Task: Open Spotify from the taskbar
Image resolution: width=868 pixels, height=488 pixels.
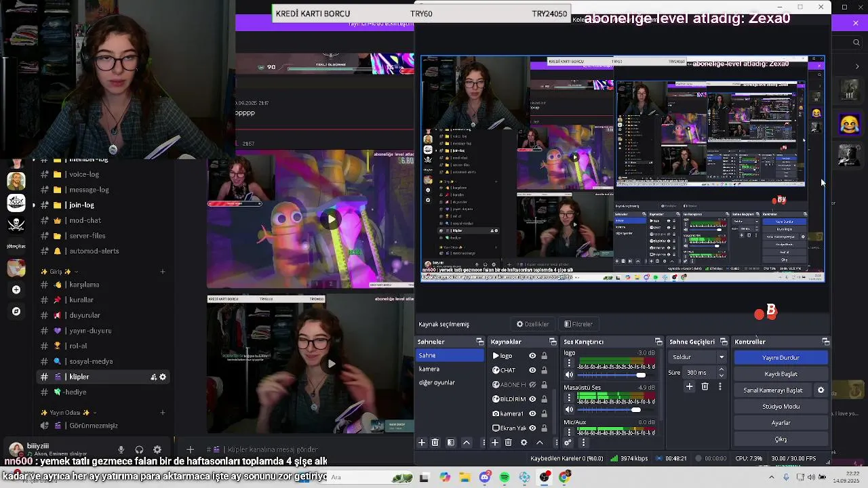Action: (x=505, y=478)
